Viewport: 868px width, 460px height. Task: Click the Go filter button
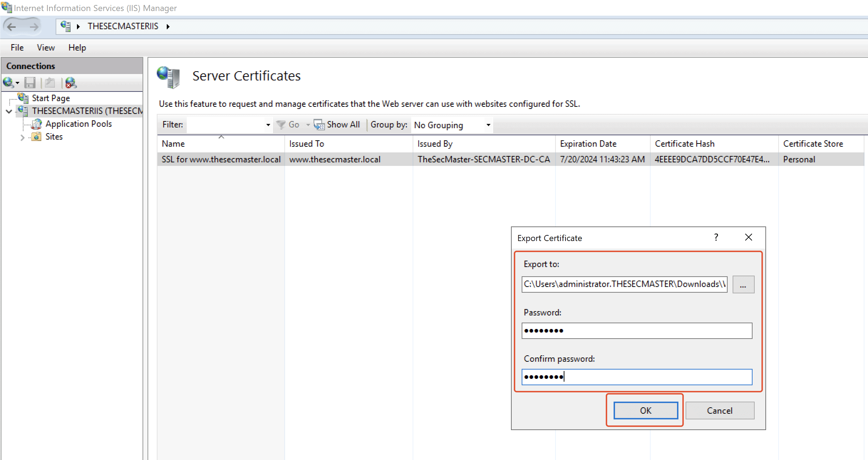288,125
